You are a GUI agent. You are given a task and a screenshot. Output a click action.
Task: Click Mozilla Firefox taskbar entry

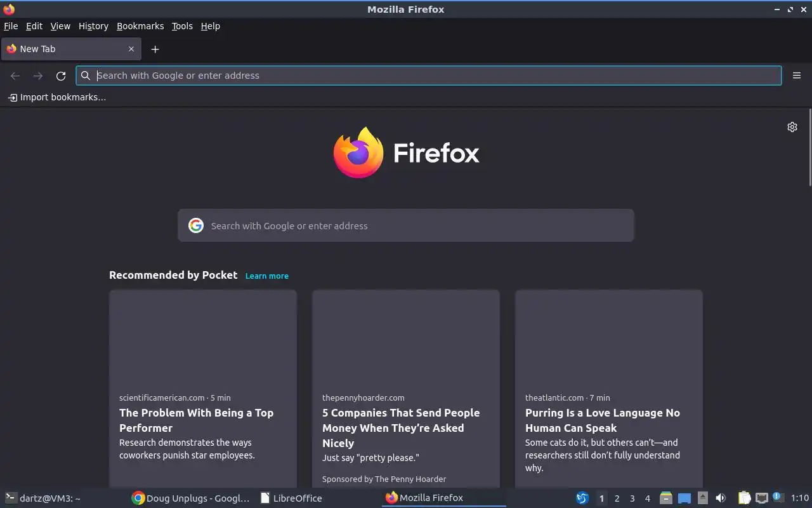(444, 498)
